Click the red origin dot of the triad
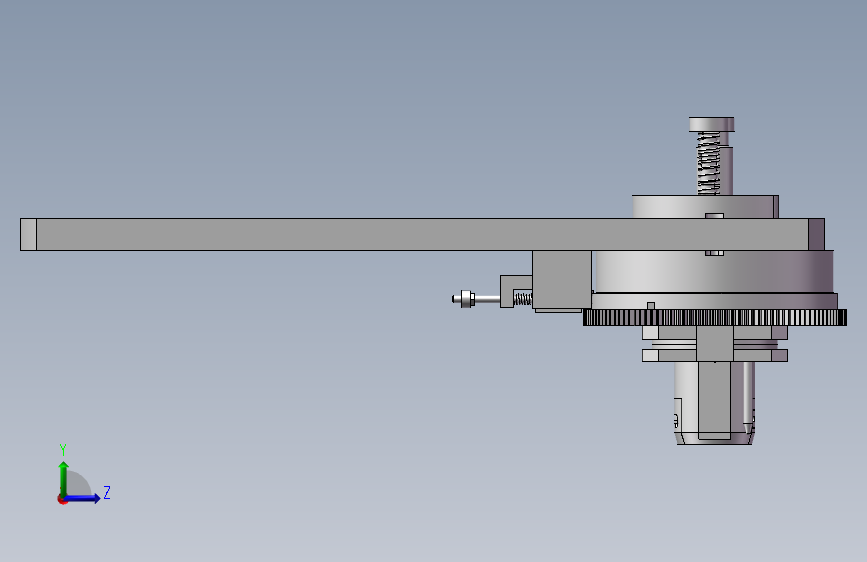 (62, 499)
